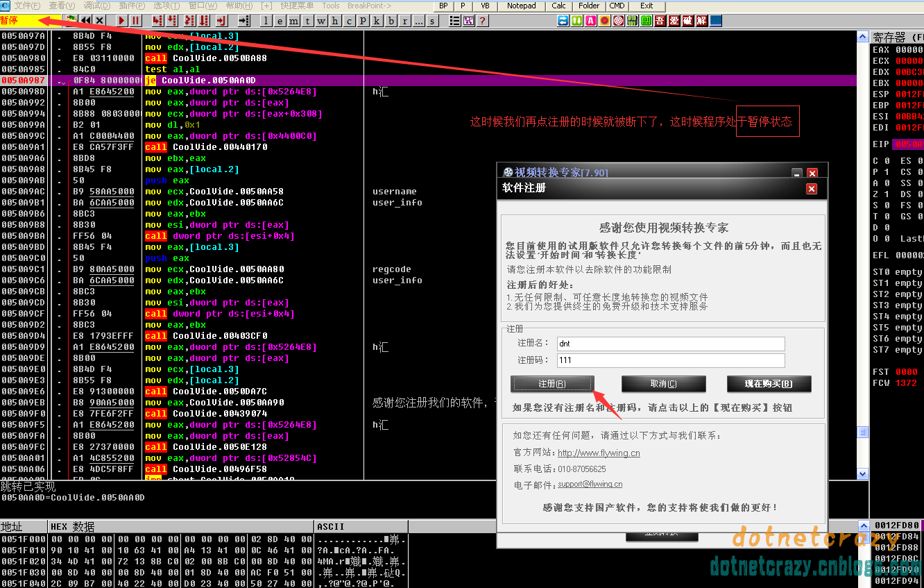
Task: Click the dark blue square toolbar icon
Action: 716,20
